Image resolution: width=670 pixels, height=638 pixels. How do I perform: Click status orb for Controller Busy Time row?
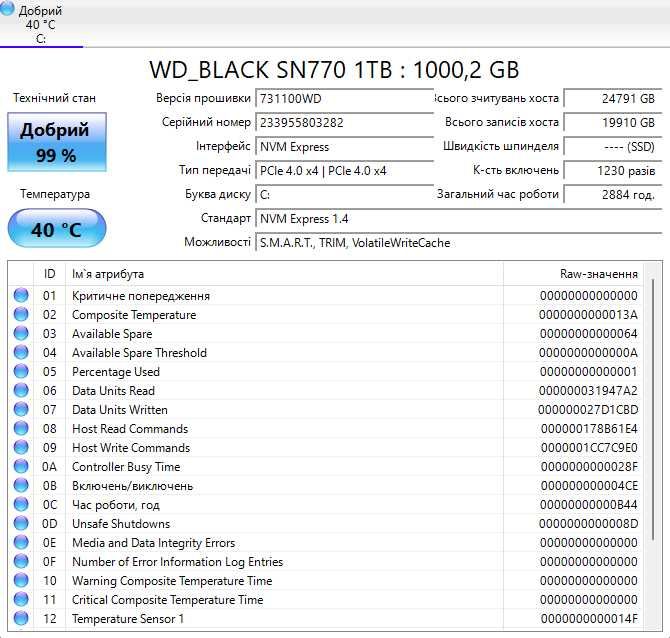click(21, 467)
